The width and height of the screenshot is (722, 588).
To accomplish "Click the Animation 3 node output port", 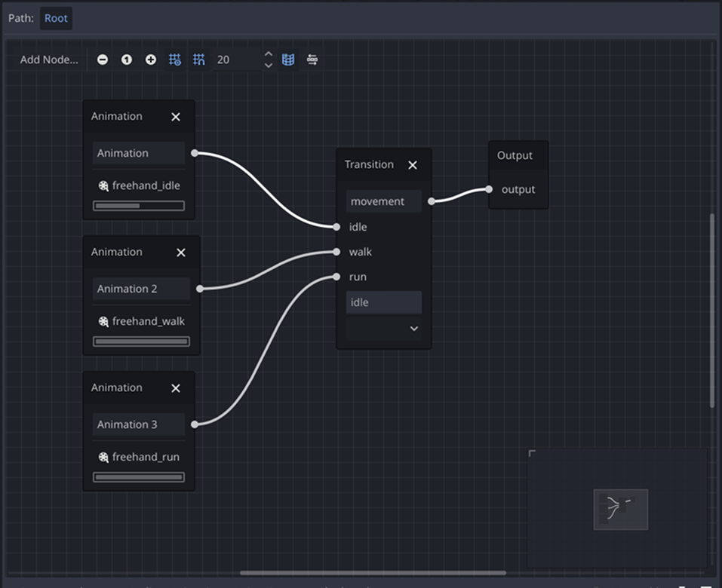I will click(195, 424).
